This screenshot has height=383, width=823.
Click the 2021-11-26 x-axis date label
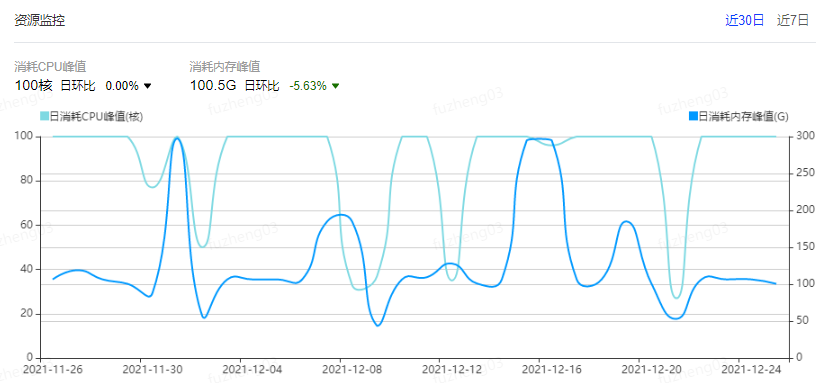pos(52,369)
